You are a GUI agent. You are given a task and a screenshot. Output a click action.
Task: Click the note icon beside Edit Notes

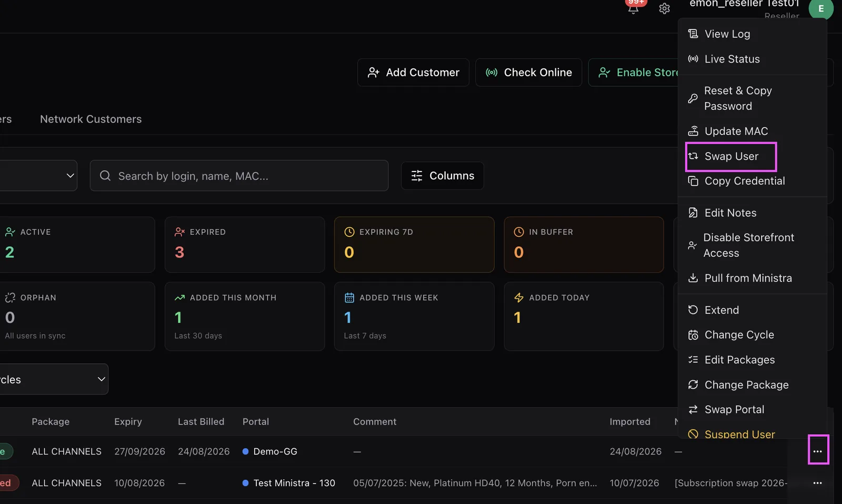[693, 213]
